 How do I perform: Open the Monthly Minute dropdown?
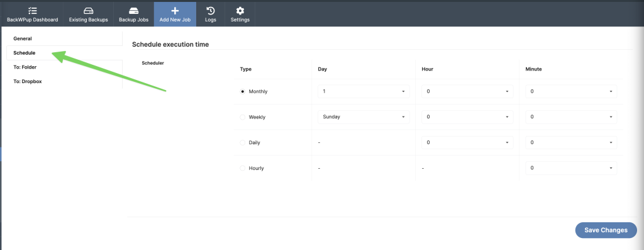571,91
